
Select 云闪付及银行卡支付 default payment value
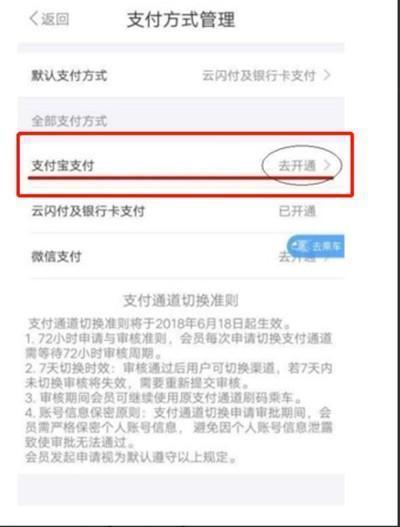[x=259, y=75]
